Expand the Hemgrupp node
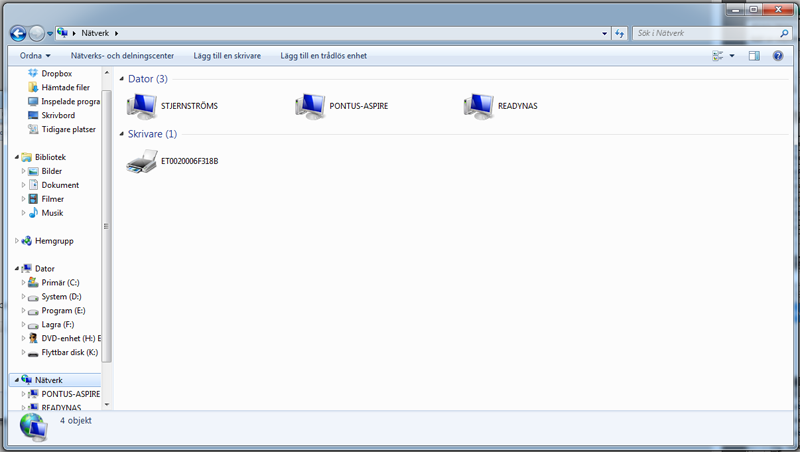 17,241
